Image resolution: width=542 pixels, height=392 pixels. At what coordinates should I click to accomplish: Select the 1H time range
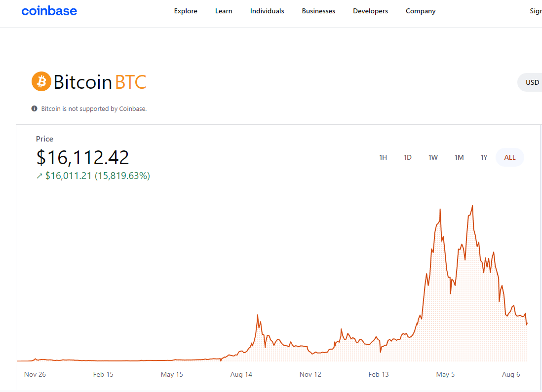point(383,157)
